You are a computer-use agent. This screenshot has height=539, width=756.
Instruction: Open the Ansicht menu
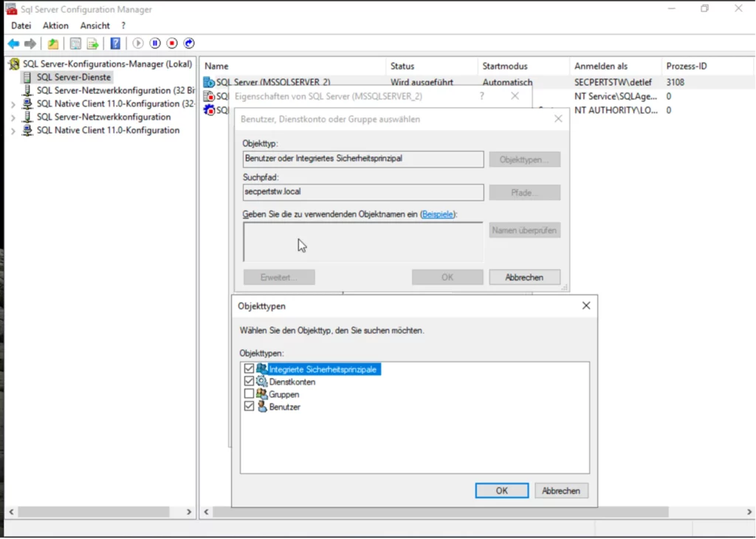(x=95, y=26)
